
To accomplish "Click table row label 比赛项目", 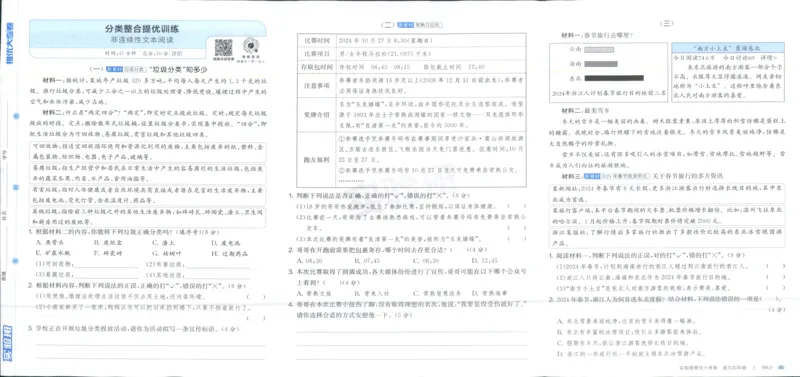I will tap(317, 54).
